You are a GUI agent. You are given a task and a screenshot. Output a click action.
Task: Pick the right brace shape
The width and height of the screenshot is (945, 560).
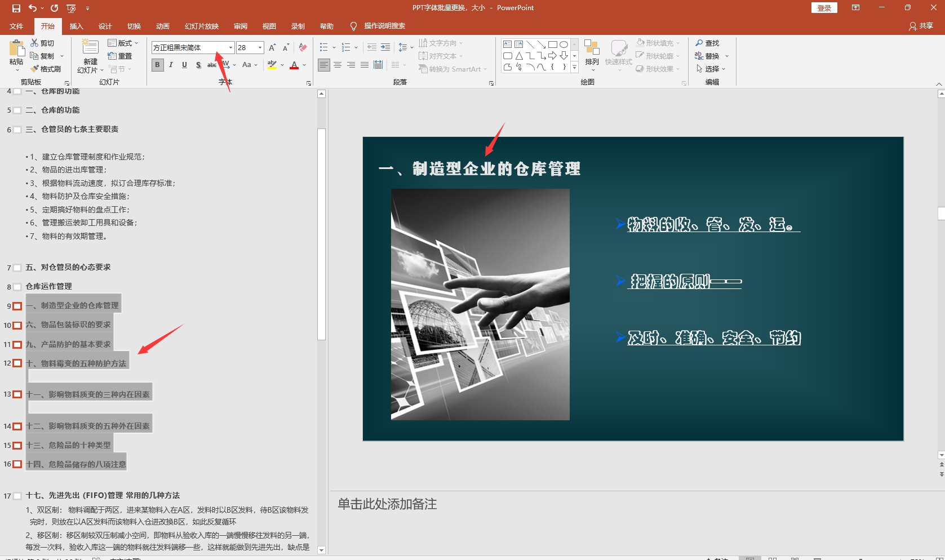564,67
